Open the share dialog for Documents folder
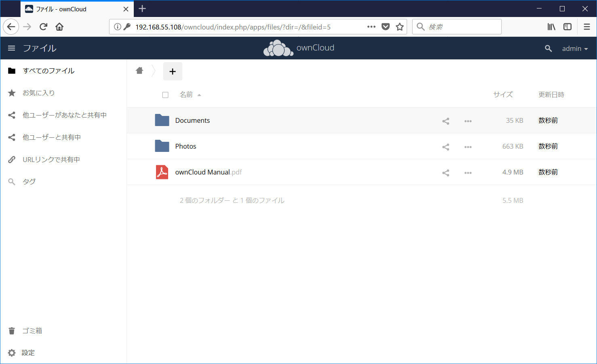 click(445, 120)
